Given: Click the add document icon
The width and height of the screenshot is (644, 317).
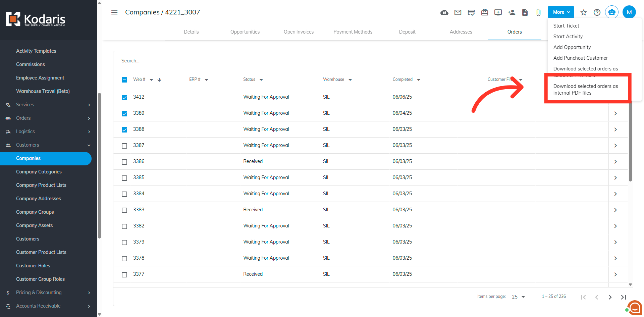Looking at the screenshot, I should click(x=525, y=12).
